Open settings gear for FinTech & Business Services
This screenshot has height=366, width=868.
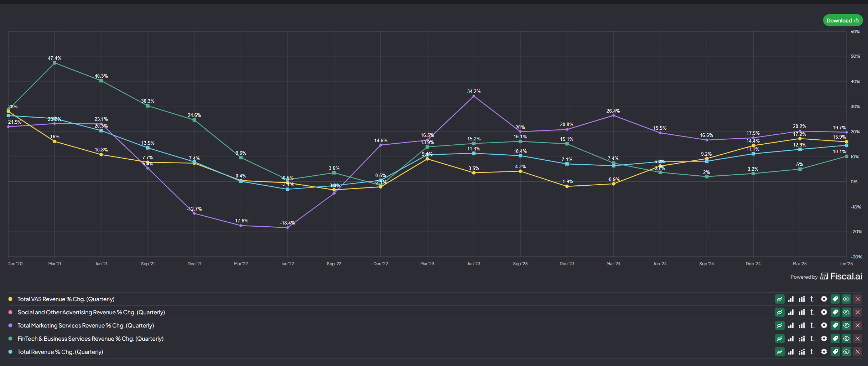coord(824,339)
